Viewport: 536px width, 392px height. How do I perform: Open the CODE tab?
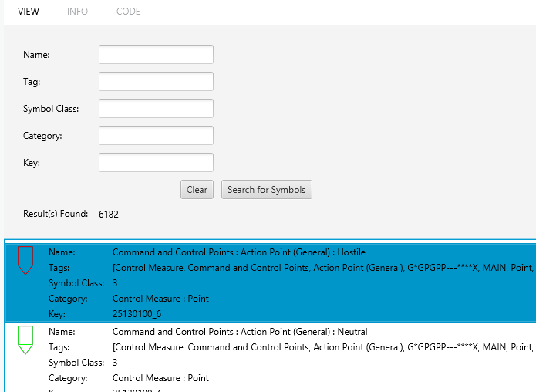[128, 12]
